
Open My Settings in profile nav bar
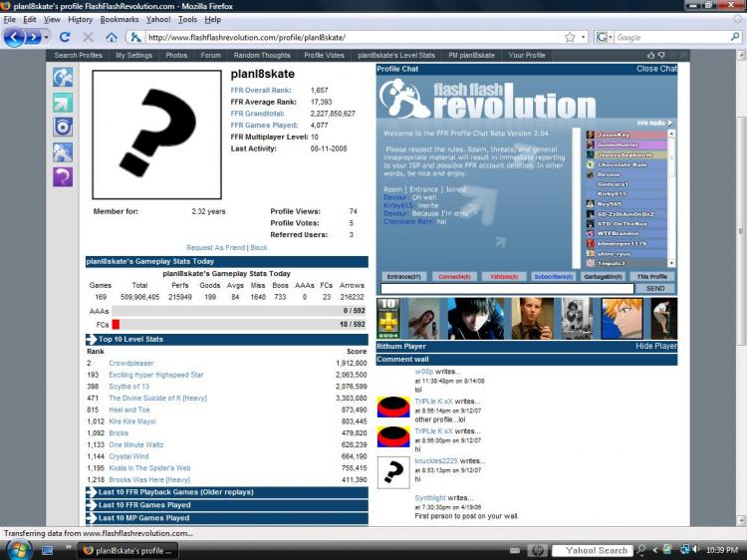133,55
